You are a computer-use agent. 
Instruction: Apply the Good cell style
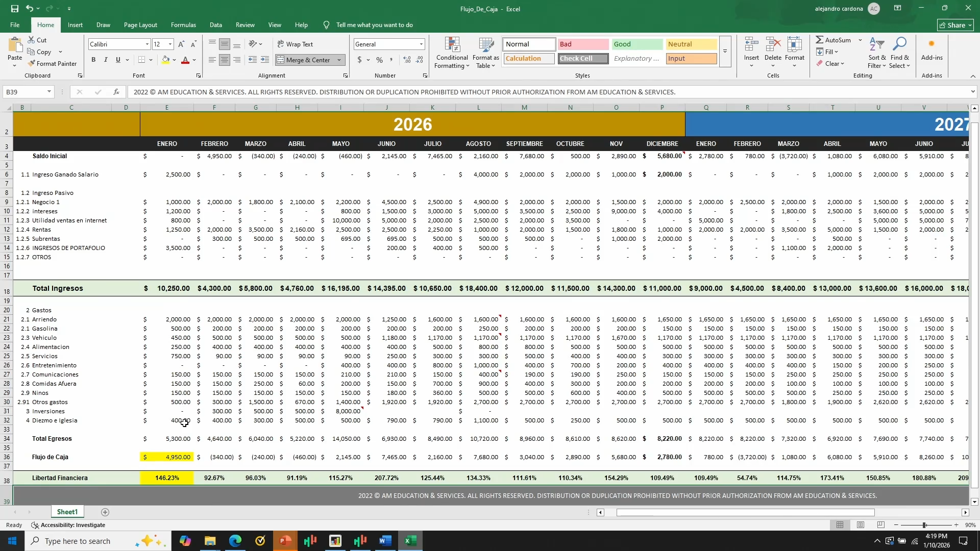pos(637,44)
